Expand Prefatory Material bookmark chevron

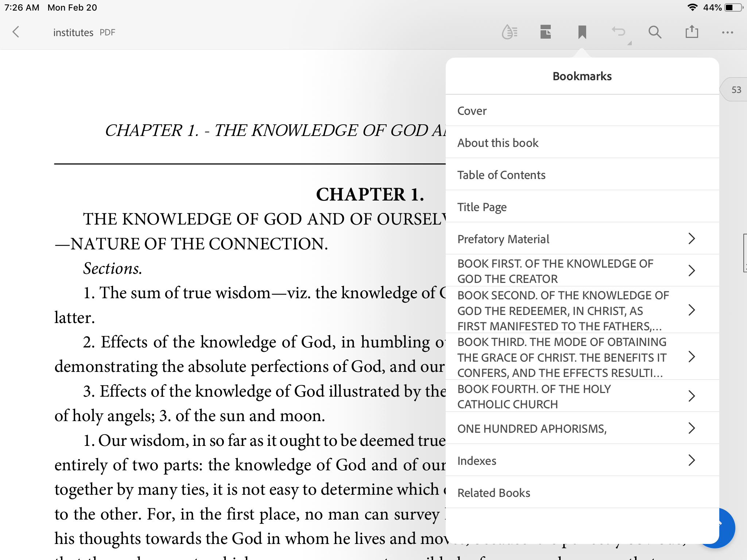[x=691, y=239]
